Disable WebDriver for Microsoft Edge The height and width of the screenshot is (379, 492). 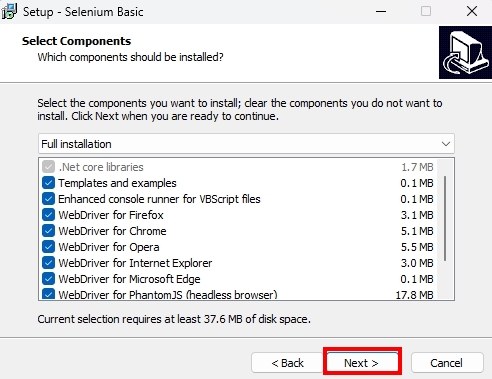pos(48,279)
